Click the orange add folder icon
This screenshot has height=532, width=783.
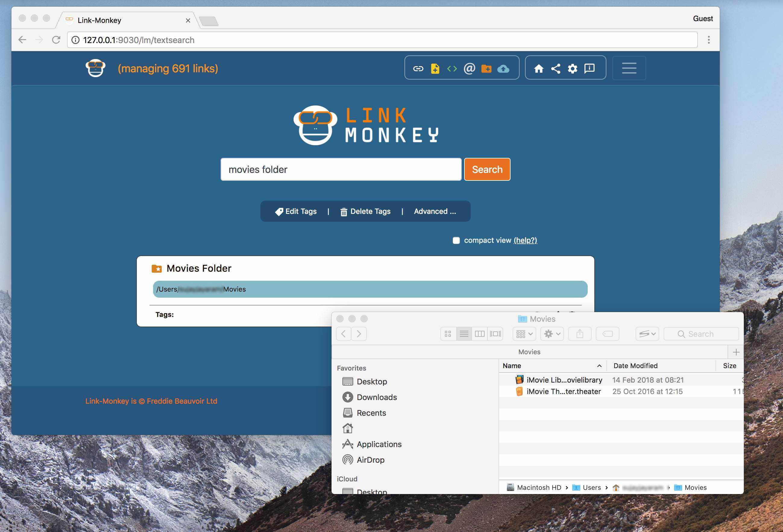[486, 69]
